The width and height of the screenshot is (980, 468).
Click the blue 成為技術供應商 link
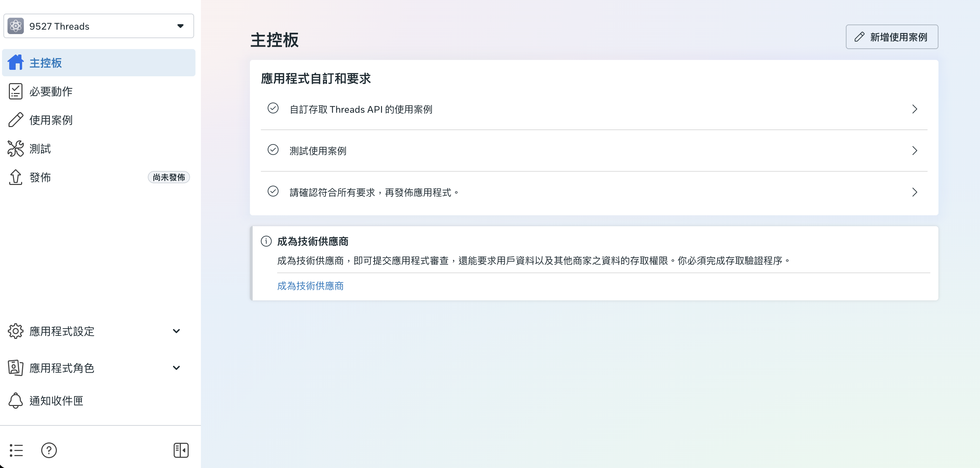pyautogui.click(x=310, y=286)
